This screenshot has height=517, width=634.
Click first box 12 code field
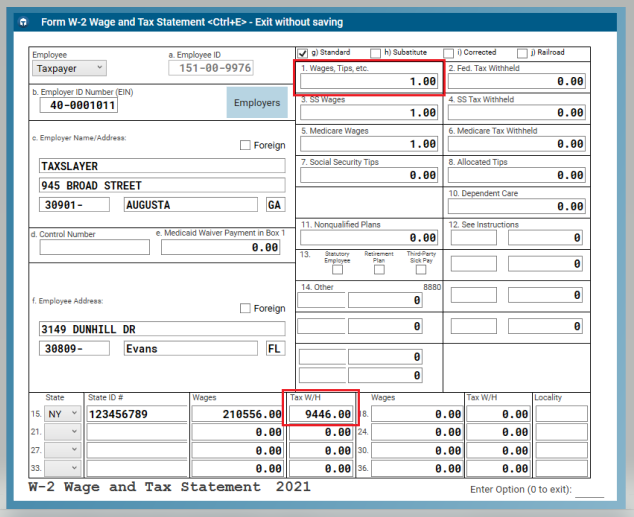pos(474,237)
